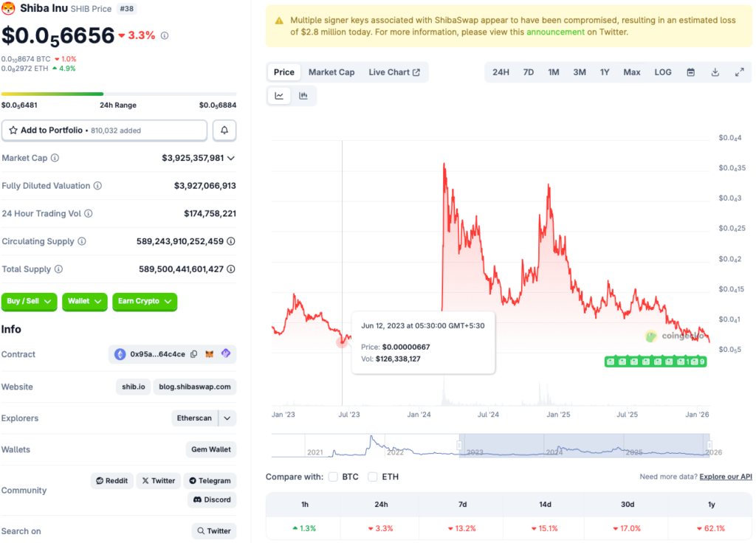756x543 pixels.
Task: Click Add to Portfolio button
Action: point(104,131)
